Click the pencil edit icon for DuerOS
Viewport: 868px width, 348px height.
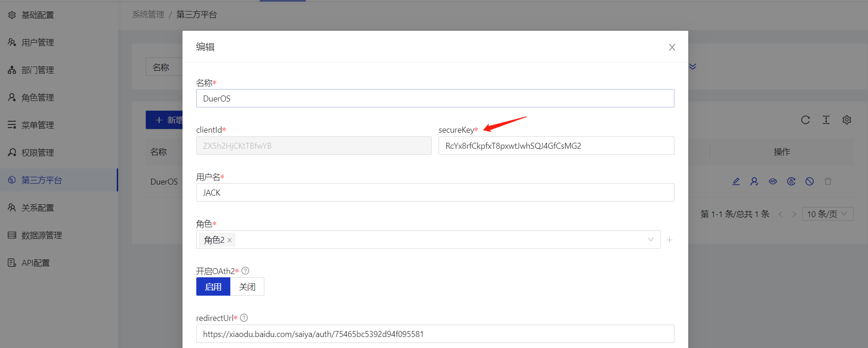736,181
